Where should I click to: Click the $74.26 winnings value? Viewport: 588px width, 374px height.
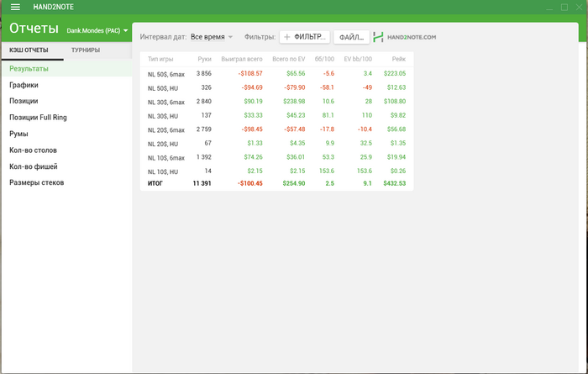coord(253,157)
